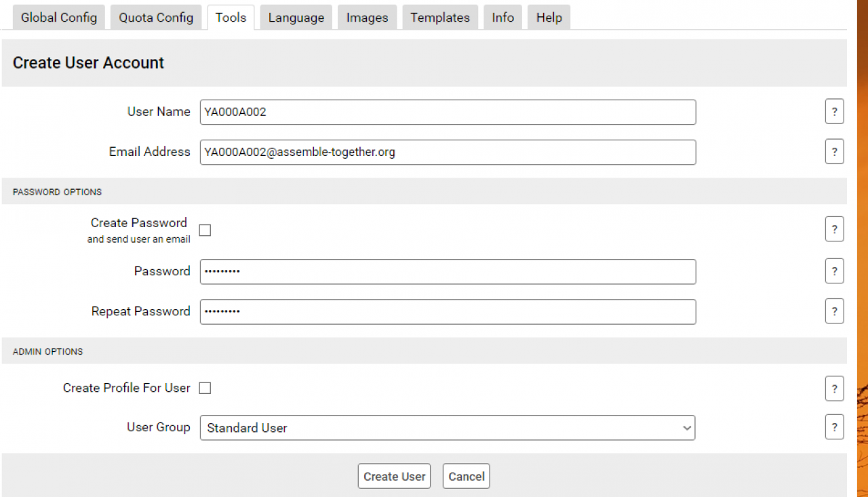Go to the Language tab
This screenshot has height=497, width=868.
[296, 18]
